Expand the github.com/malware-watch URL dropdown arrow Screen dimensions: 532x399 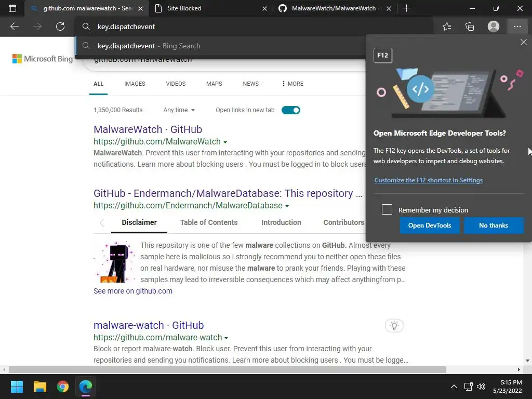(227, 338)
